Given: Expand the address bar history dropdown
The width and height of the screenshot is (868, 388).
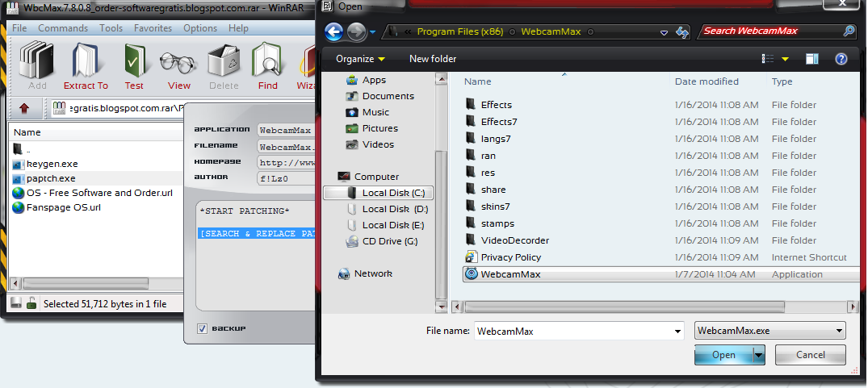Looking at the screenshot, I should click(x=664, y=32).
